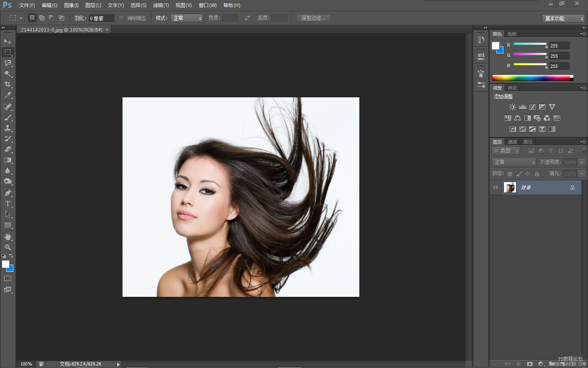Add a Color Balance adjustment
588x368 pixels.
pos(518,118)
